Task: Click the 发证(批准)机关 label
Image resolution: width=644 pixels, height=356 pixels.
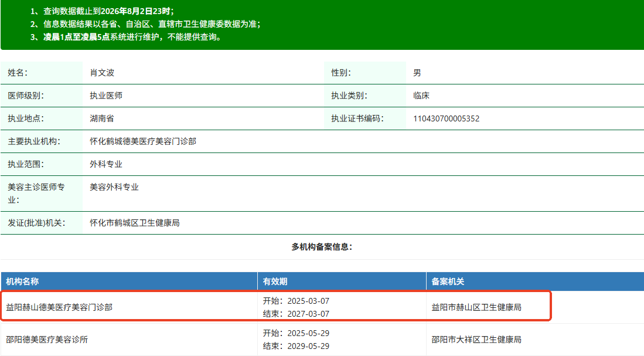Action: pos(36,223)
